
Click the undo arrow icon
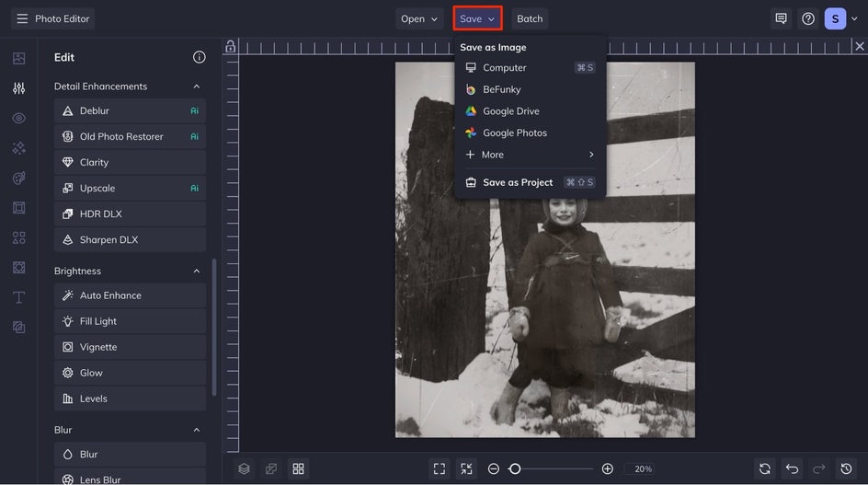click(792, 468)
